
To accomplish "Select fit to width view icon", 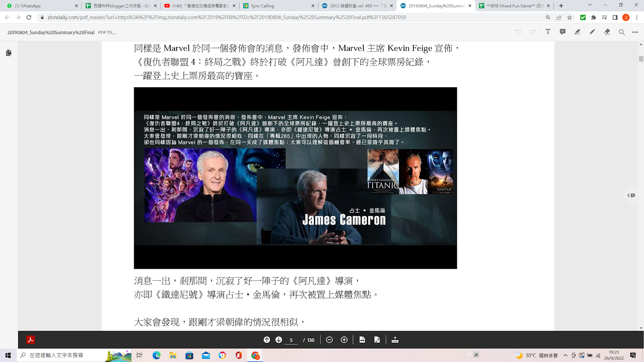I will [x=362, y=340].
